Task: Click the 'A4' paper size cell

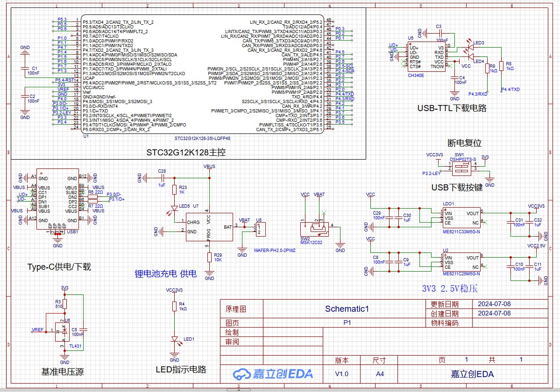Action: click(x=380, y=374)
